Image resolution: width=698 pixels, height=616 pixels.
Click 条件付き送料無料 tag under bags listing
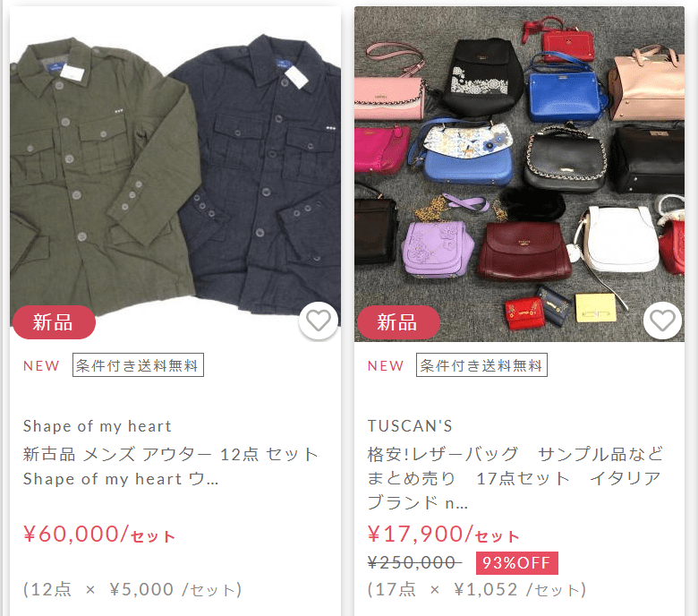(x=481, y=365)
